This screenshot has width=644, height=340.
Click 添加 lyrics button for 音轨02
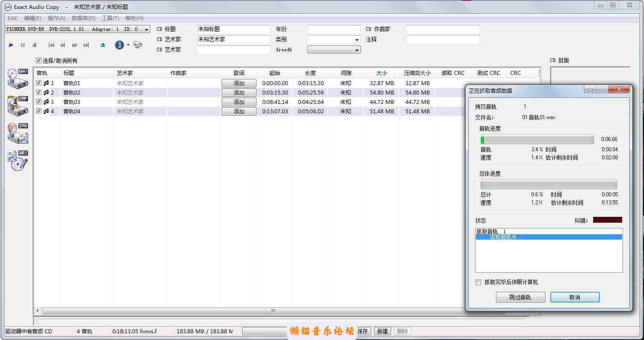(x=239, y=93)
